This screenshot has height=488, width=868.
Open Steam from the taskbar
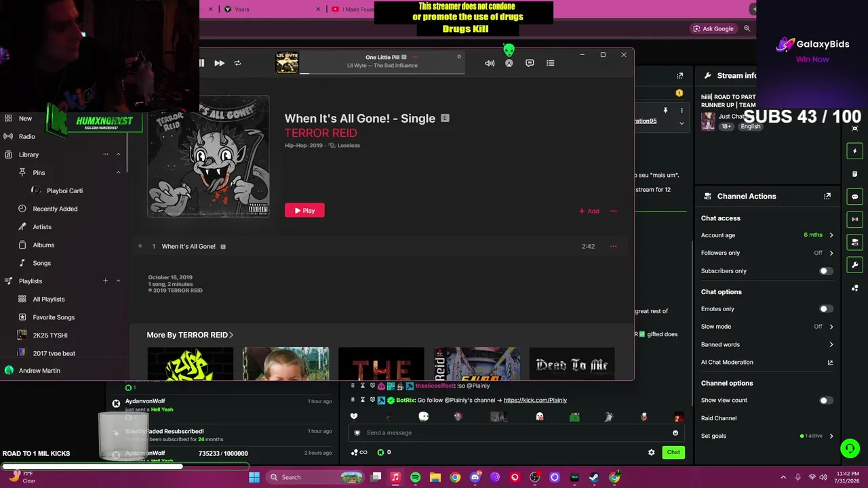[x=594, y=477]
